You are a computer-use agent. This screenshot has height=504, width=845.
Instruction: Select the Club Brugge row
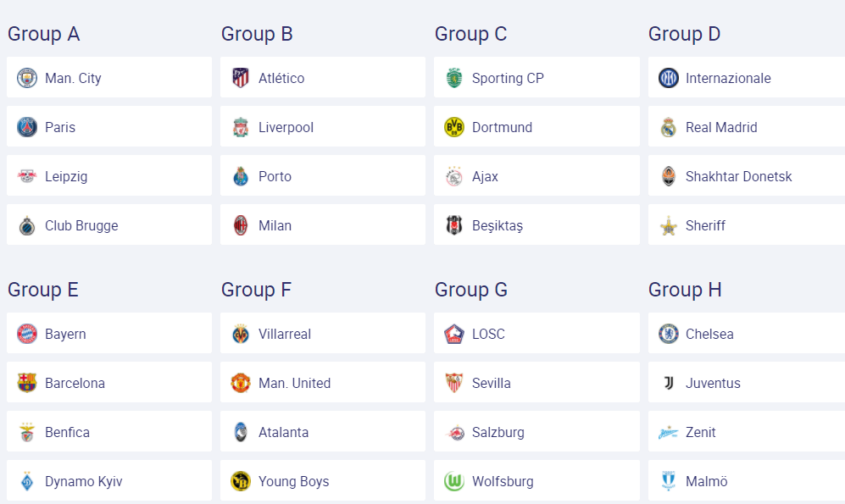[108, 224]
